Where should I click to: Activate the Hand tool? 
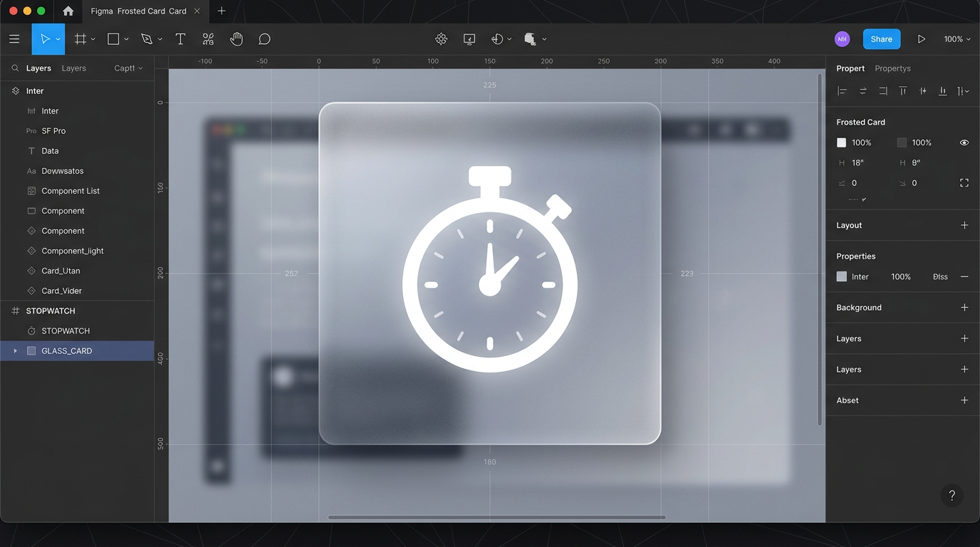click(236, 39)
